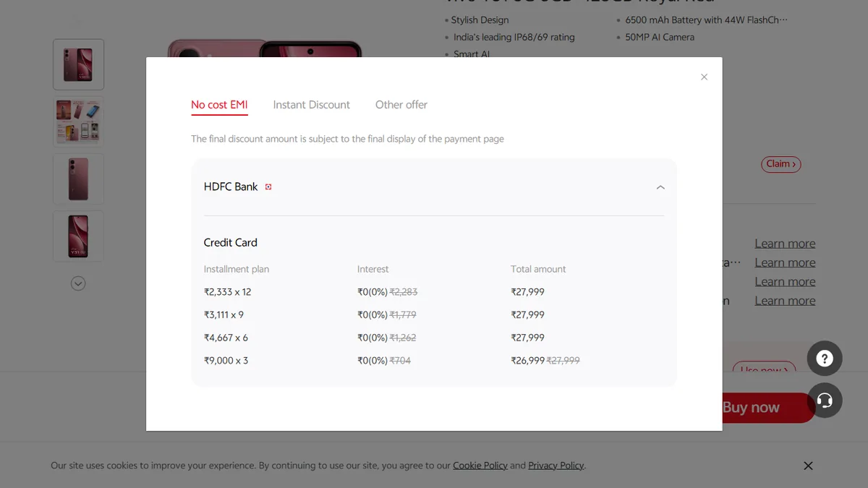Select the ₹9,000 x 3 installment plan

coord(226,360)
